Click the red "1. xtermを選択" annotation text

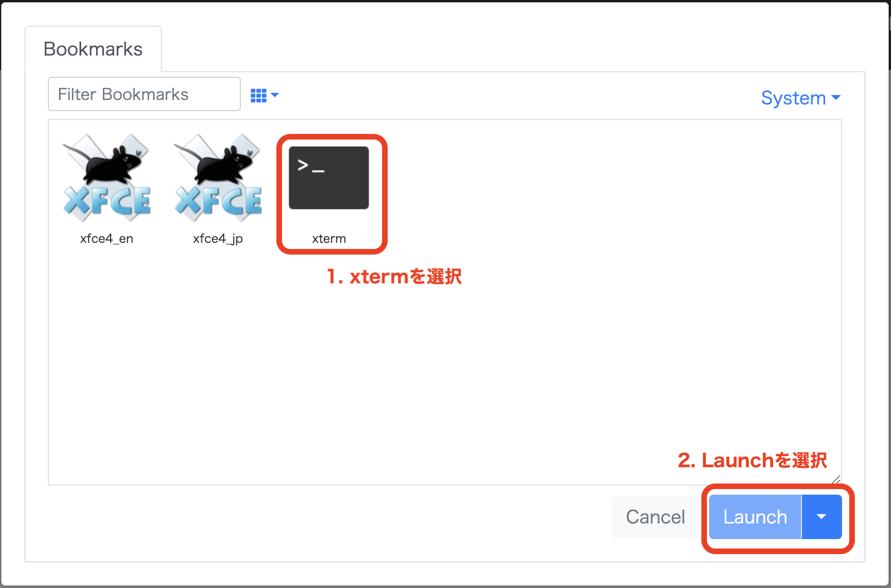point(394,276)
